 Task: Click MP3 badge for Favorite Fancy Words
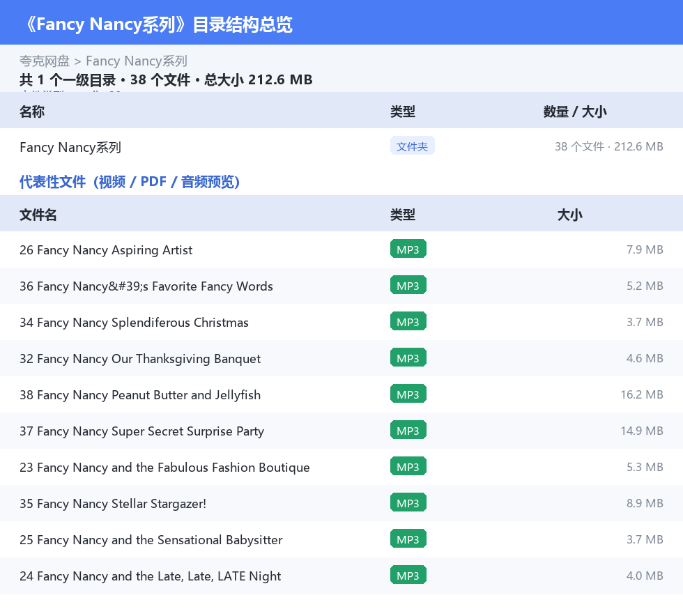coord(408,285)
